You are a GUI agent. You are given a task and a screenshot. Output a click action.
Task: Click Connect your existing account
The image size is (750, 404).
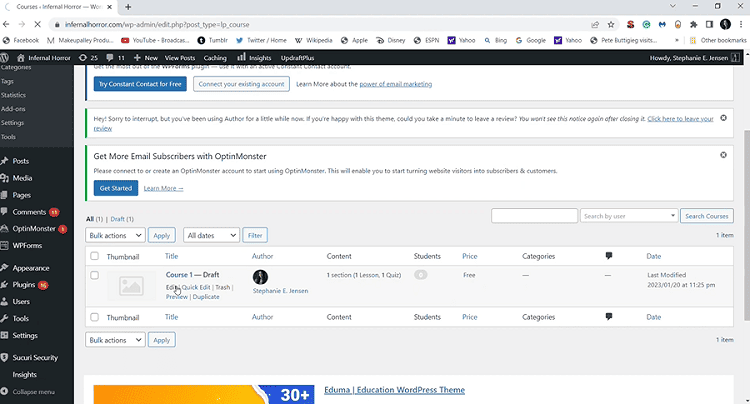[x=241, y=84]
